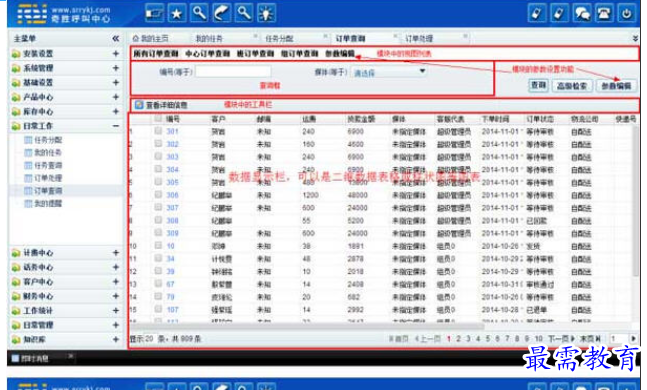The height and width of the screenshot is (390, 647).
Task: Click the 订单状态 column header
Action: click(x=540, y=119)
